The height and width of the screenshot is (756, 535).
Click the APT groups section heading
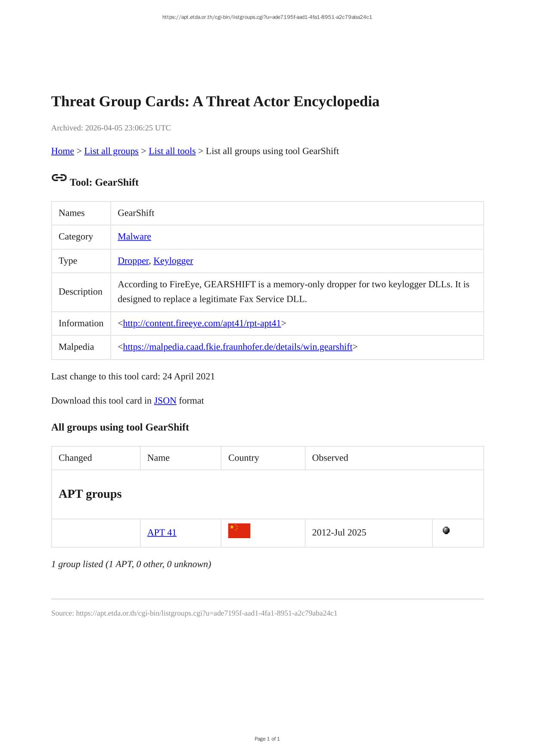click(90, 494)
